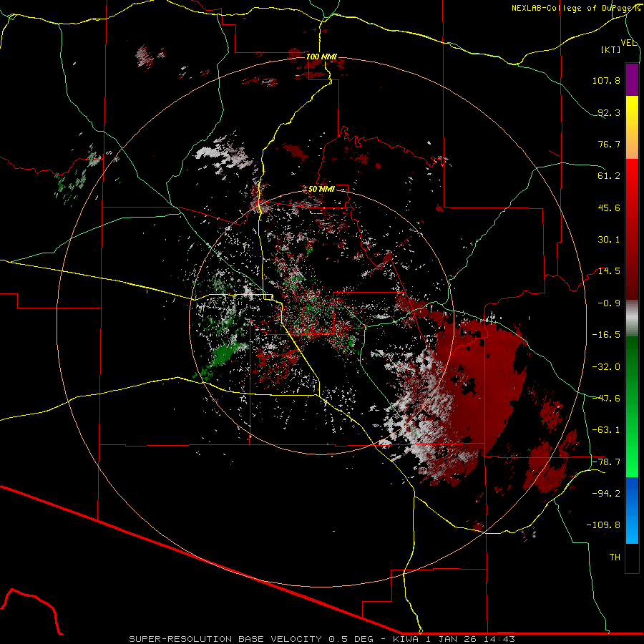Click the -32.0 velocity scale value
Screen dimensions: 644x644
point(606,367)
